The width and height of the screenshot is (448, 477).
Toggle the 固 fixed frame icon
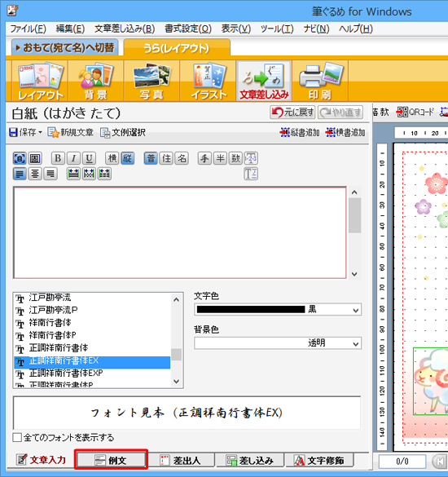35,158
